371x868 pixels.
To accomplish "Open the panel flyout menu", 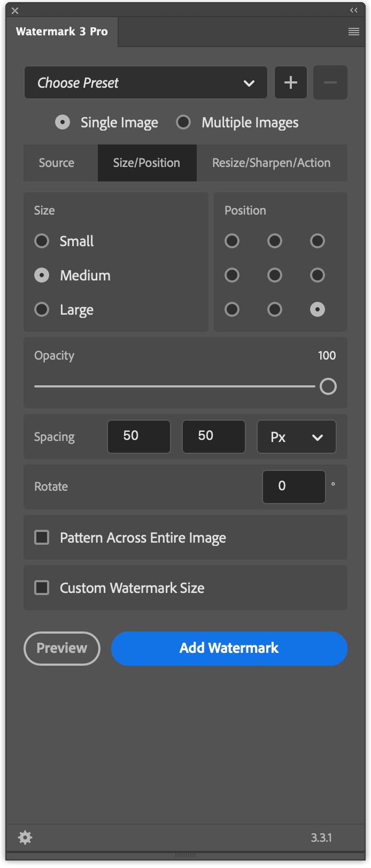I will [x=353, y=32].
